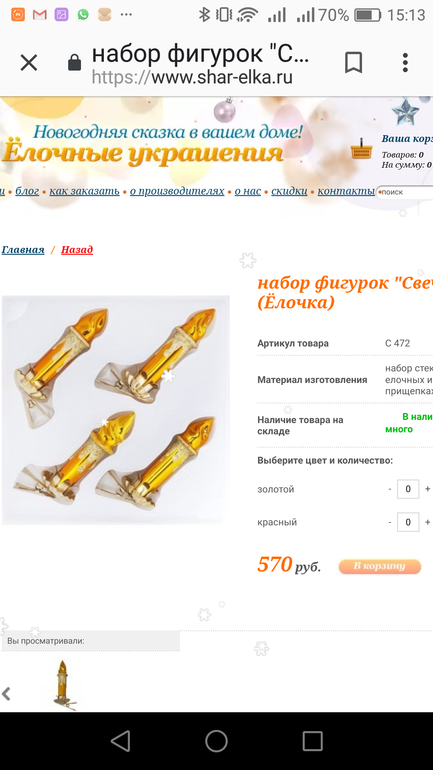
Task: Show previous viewed item with left chevron
Action: [6, 694]
